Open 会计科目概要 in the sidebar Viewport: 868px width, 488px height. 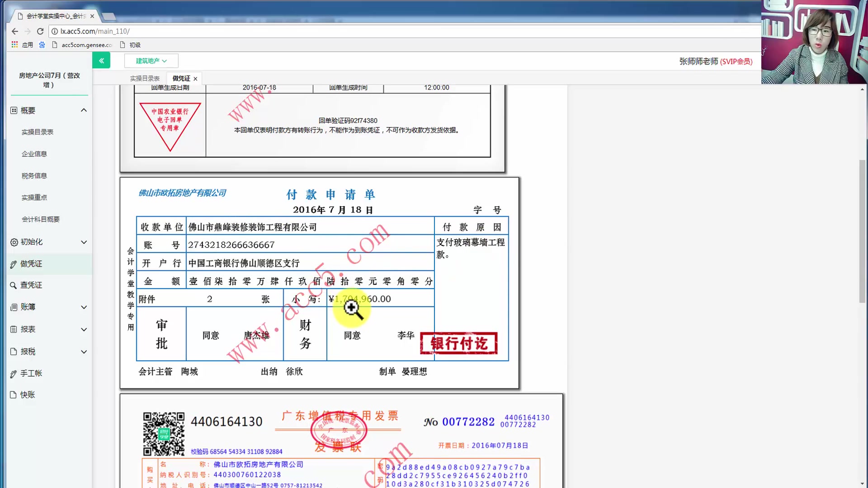tap(41, 219)
